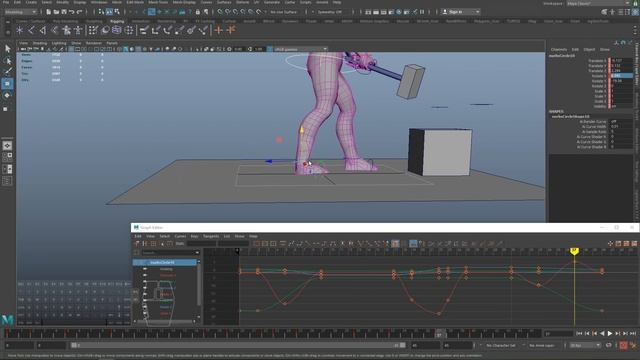Click the Insert Keys tool in Graph Editor

(144, 244)
